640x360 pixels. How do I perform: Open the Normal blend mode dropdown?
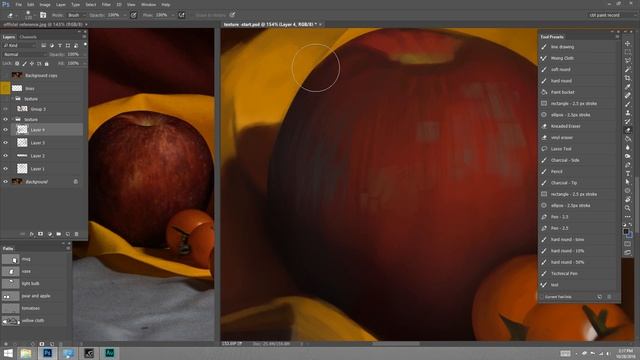click(x=23, y=54)
